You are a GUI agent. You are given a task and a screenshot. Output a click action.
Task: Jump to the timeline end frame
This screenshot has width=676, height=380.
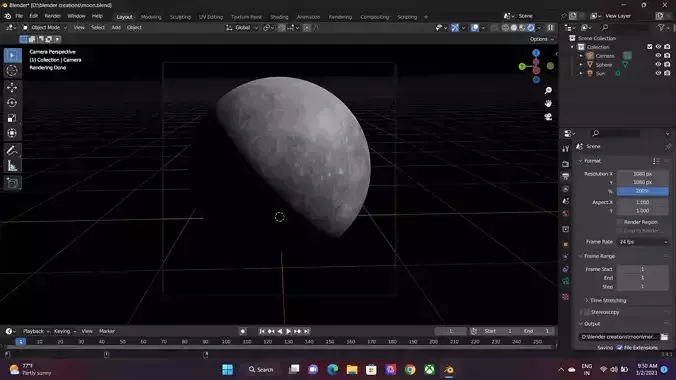pos(307,331)
